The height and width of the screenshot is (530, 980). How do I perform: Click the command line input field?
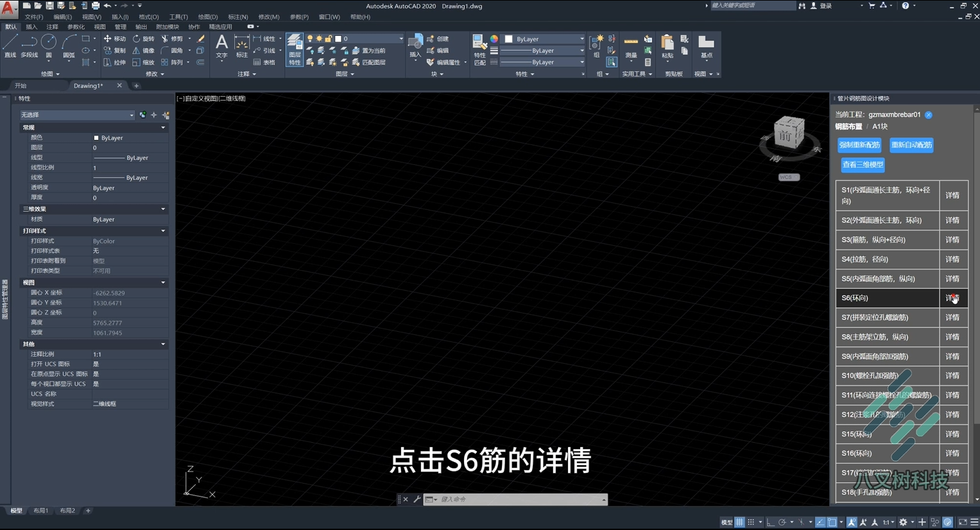pos(520,499)
